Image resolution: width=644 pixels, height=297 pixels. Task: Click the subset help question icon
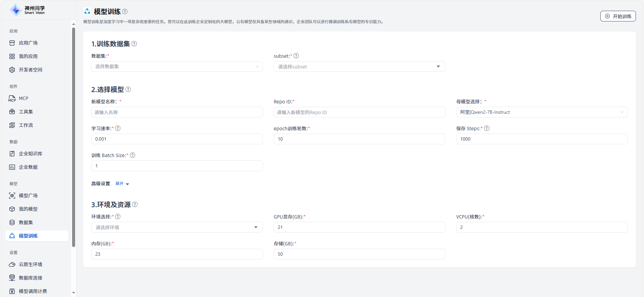(296, 56)
